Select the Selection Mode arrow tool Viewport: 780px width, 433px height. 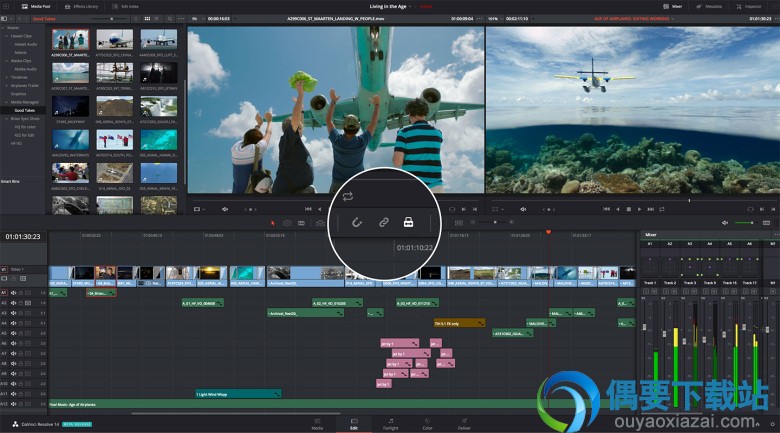pos(273,223)
